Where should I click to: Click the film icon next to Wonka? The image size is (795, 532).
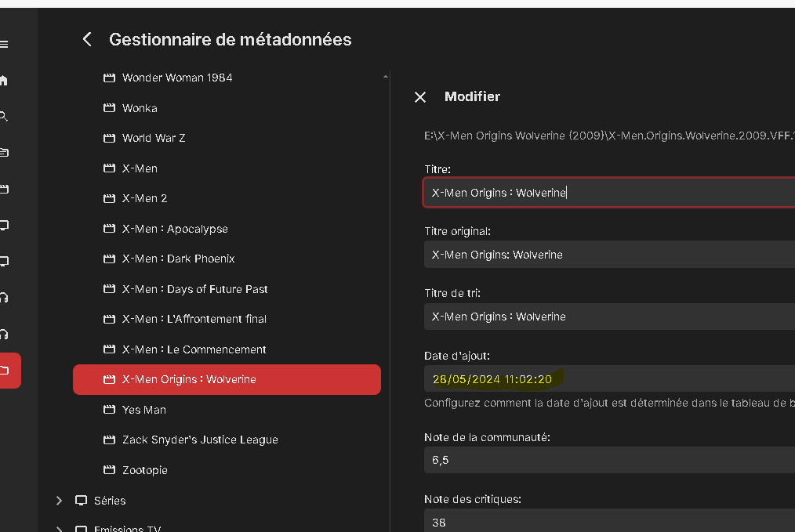click(110, 108)
